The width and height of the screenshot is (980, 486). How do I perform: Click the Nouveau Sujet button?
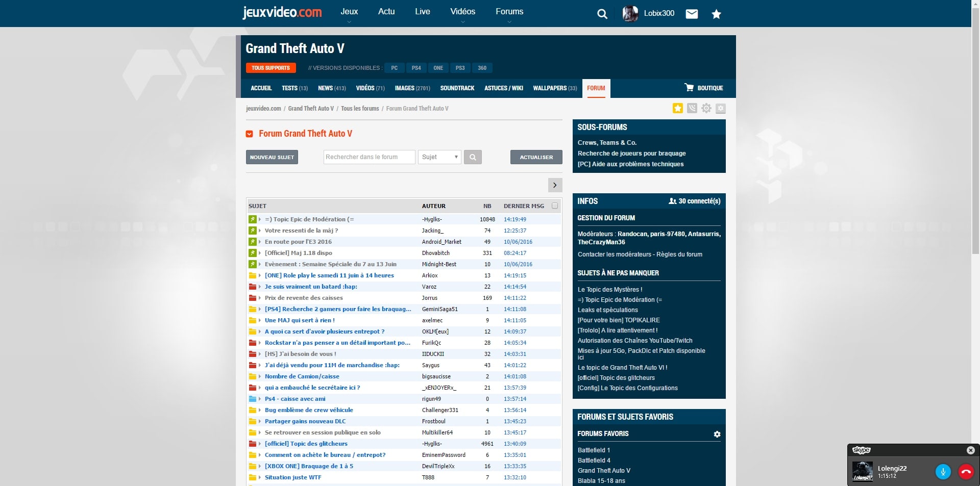[272, 157]
